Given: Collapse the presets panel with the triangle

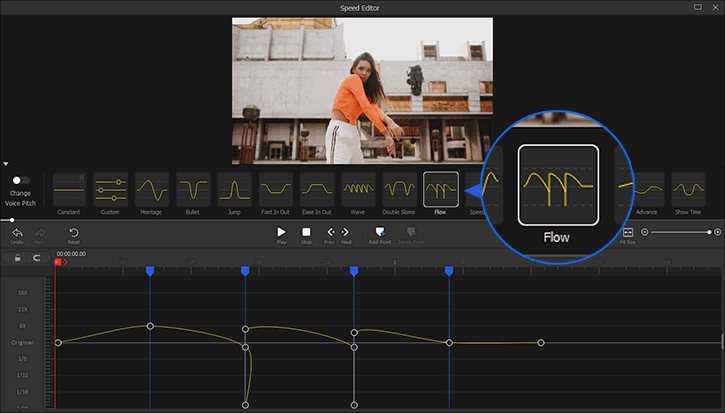Looking at the screenshot, I should 6,163.
